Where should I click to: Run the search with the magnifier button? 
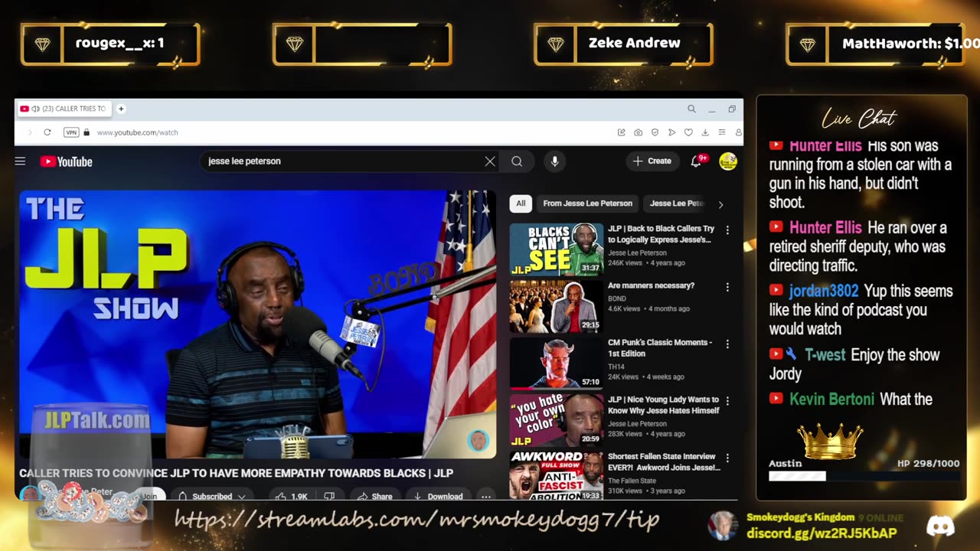(x=517, y=161)
